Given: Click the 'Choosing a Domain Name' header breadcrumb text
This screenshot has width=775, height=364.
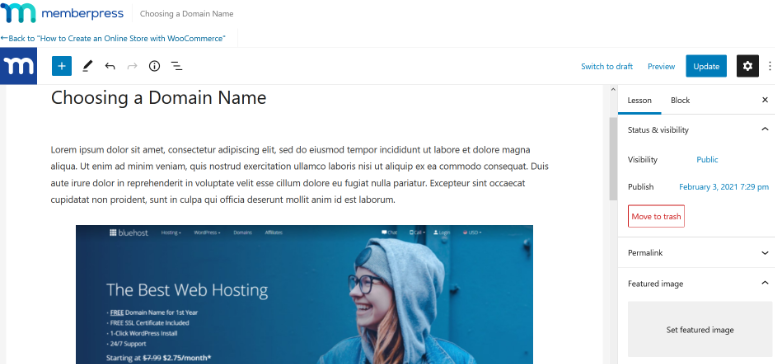Looking at the screenshot, I should [186, 14].
